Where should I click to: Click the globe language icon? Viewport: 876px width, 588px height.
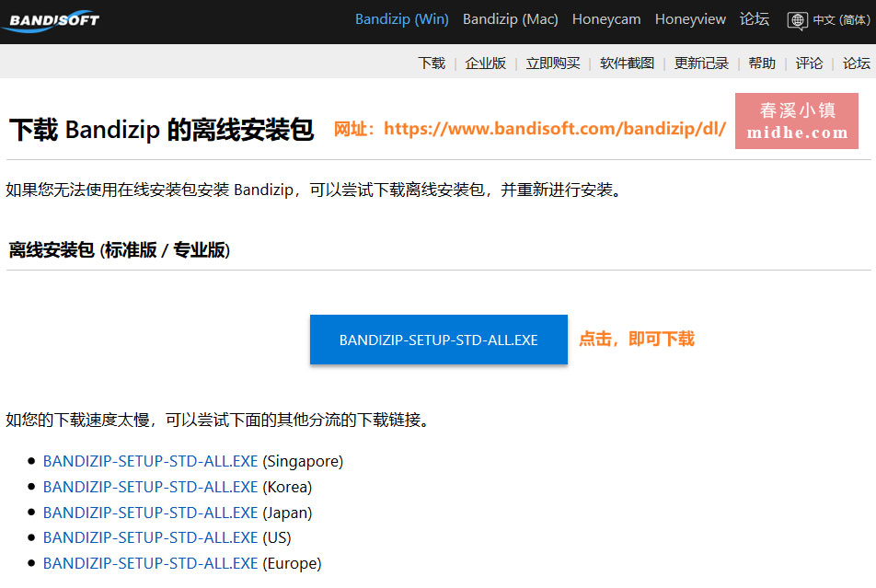(797, 20)
